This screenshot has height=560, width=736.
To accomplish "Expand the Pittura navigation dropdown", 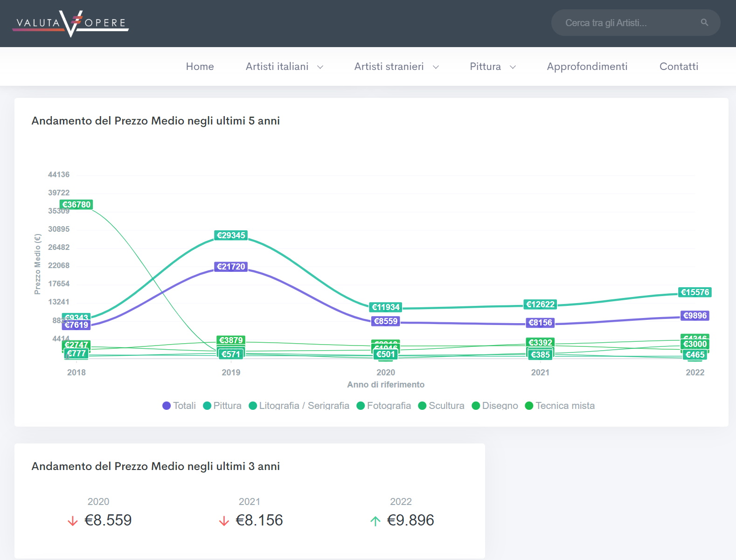I will coord(492,67).
